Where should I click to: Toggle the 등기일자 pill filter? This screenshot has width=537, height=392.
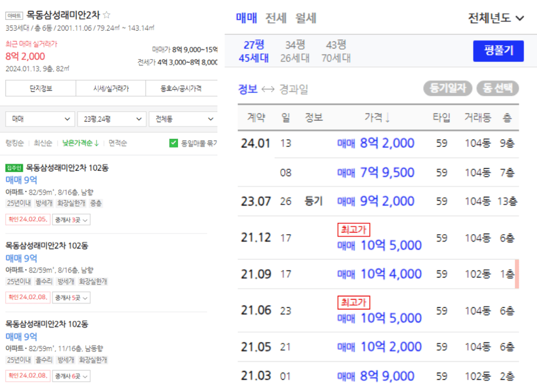tap(448, 88)
